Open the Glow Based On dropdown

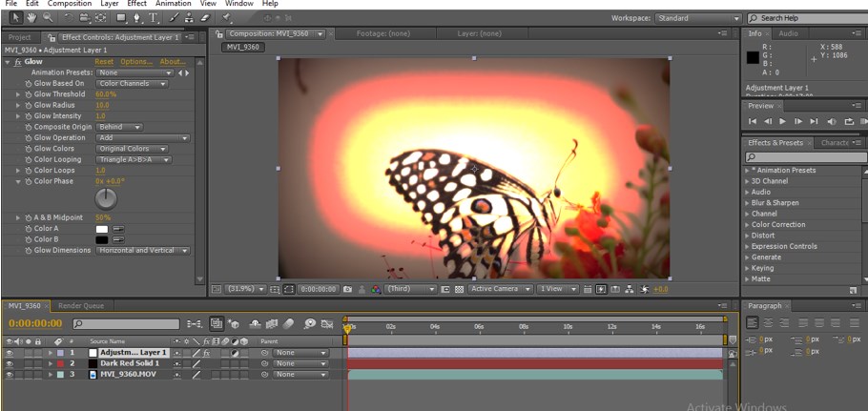pyautogui.click(x=132, y=84)
